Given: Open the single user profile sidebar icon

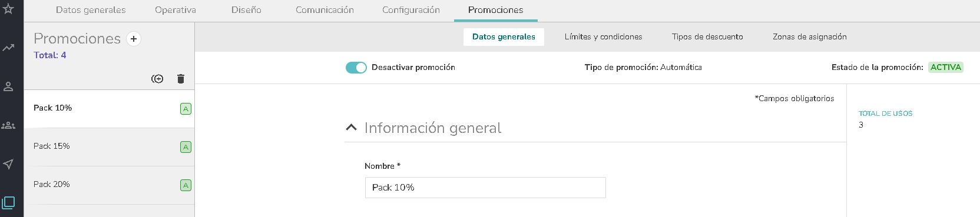Looking at the screenshot, I should pyautogui.click(x=8, y=86).
